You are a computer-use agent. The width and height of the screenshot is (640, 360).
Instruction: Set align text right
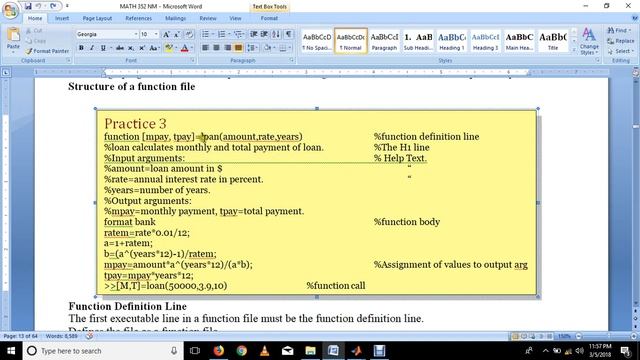coord(227,48)
